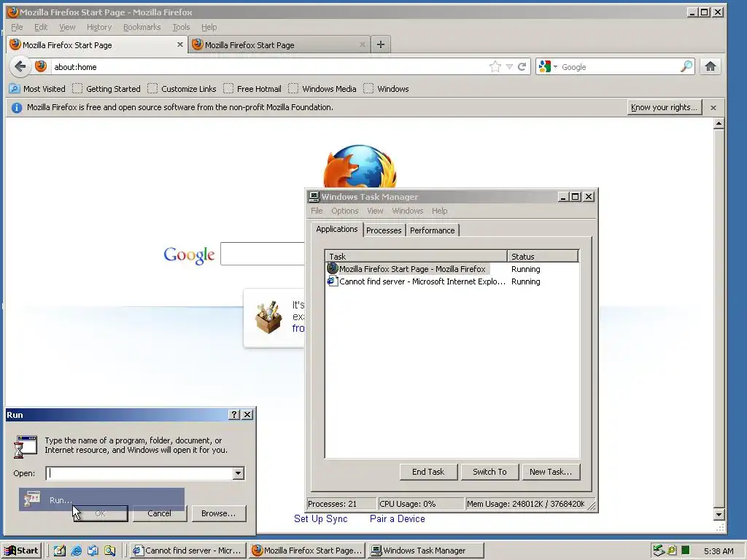
Task: Click the fourth quick launch search icon
Action: coord(109,551)
